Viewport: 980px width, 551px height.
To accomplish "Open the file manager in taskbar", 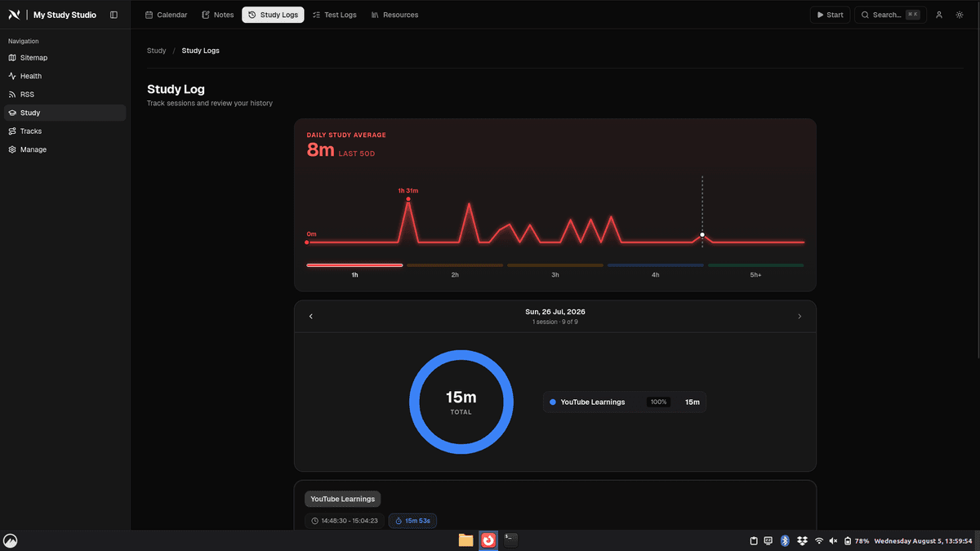I will [x=465, y=540].
